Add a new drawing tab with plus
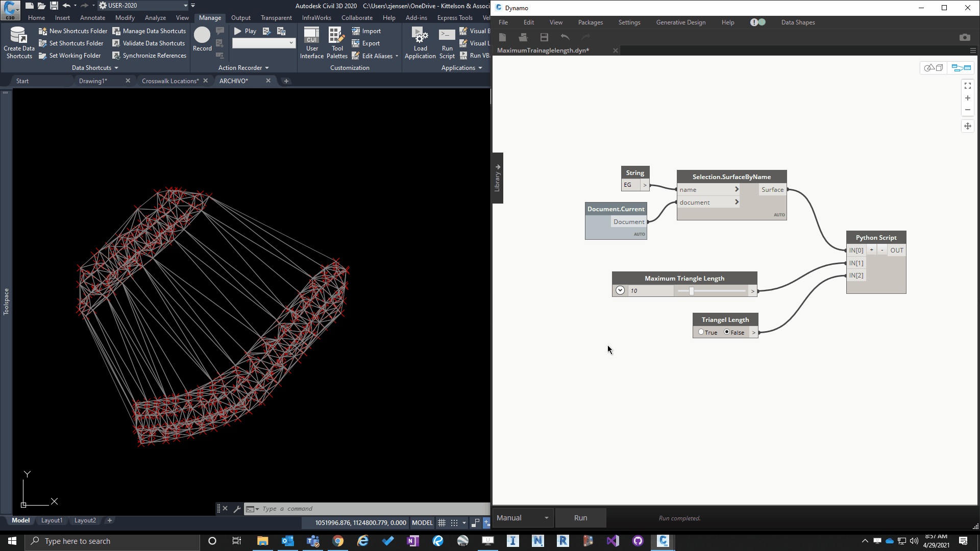This screenshot has width=980, height=551. pyautogui.click(x=286, y=81)
